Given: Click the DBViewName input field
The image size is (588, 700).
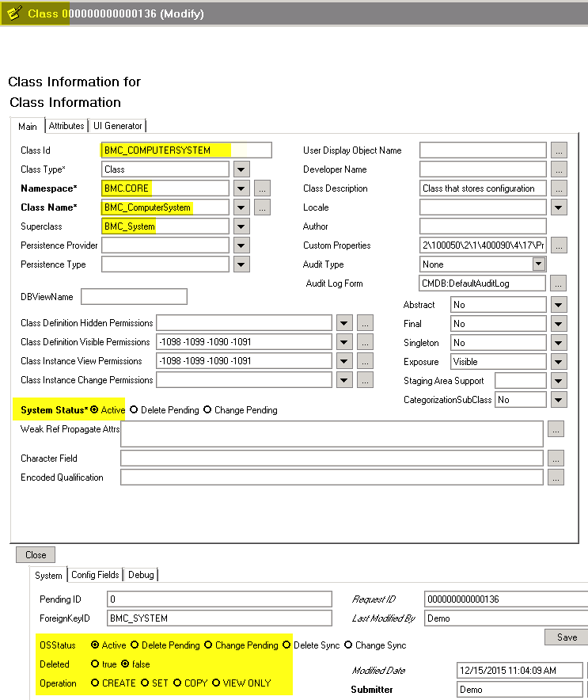Looking at the screenshot, I should click(x=134, y=296).
